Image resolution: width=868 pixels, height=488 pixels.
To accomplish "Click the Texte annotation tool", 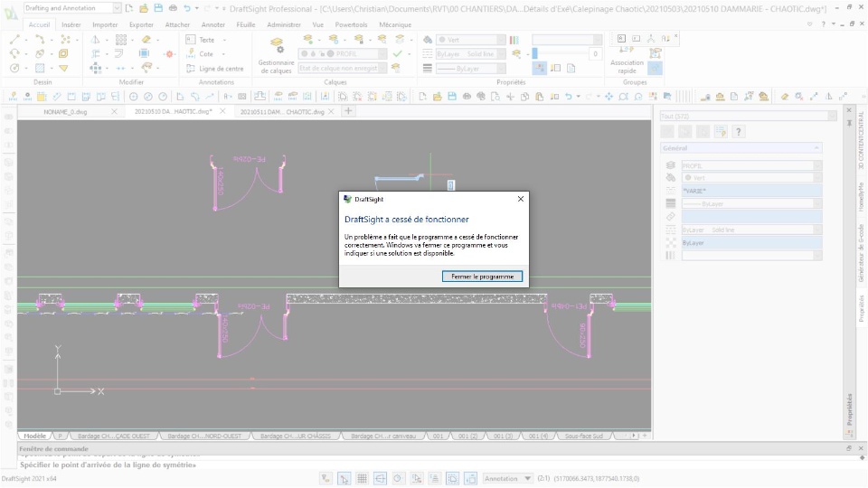I will coord(201,40).
